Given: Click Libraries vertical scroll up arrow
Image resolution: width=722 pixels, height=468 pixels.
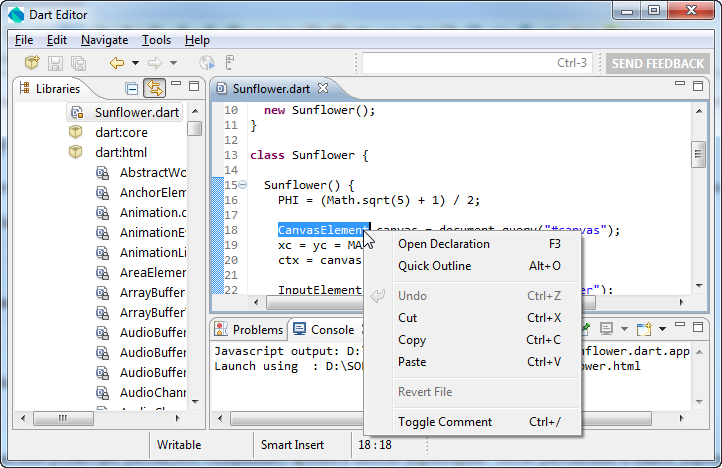Looking at the screenshot, I should coord(195,111).
